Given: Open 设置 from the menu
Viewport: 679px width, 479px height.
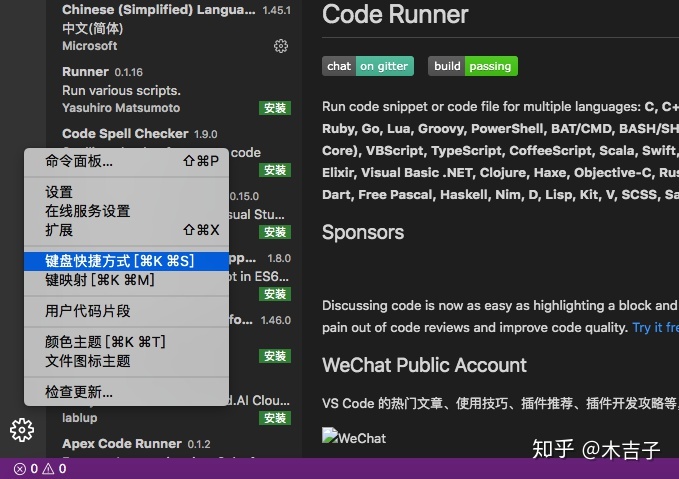Looking at the screenshot, I should pos(126,192).
